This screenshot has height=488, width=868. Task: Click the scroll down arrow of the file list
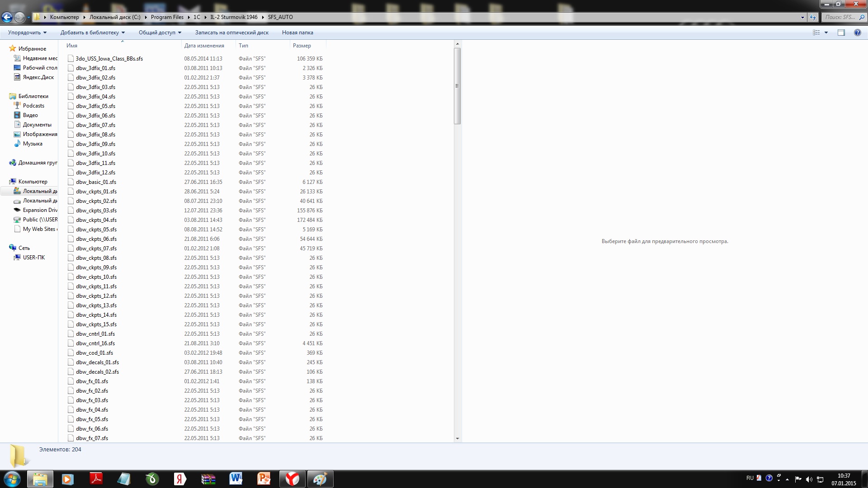point(457,438)
